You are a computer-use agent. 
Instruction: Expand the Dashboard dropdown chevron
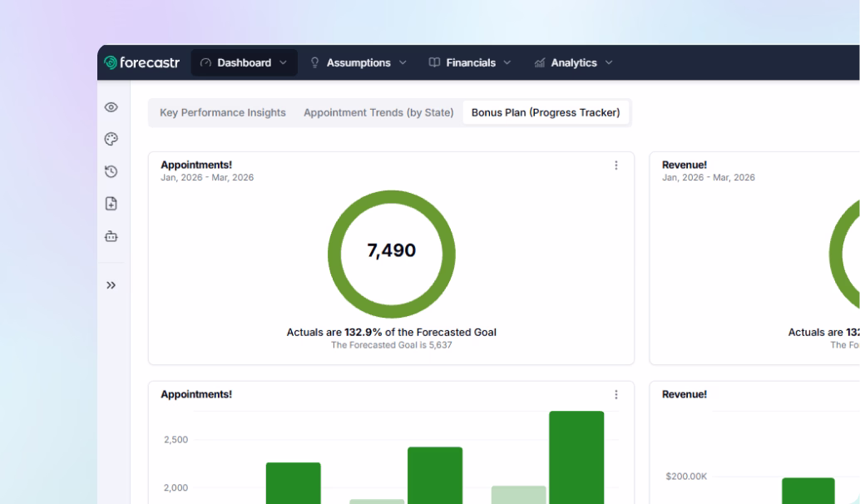point(284,62)
